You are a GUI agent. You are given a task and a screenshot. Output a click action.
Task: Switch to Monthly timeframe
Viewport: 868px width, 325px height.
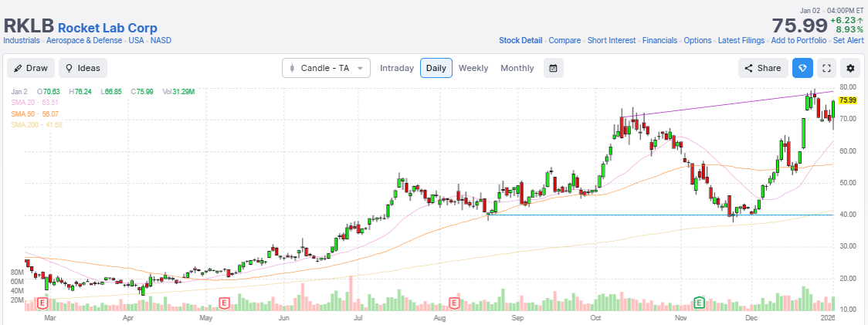coord(517,68)
